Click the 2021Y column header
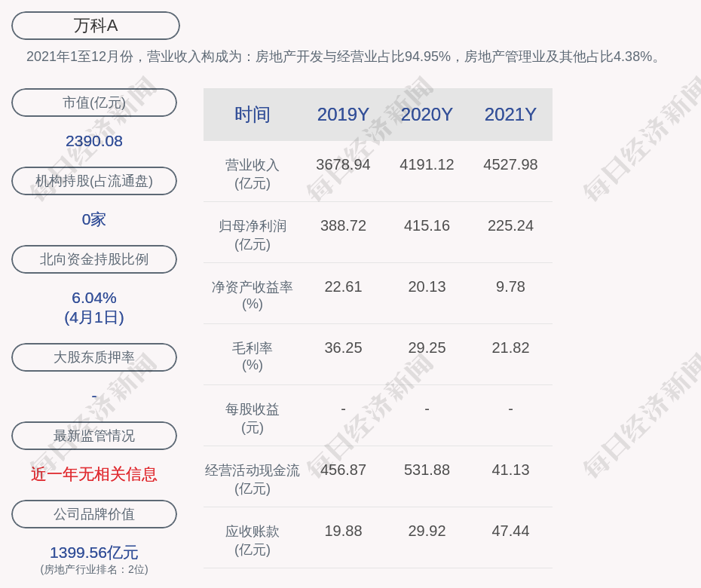The image size is (701, 588). [510, 115]
